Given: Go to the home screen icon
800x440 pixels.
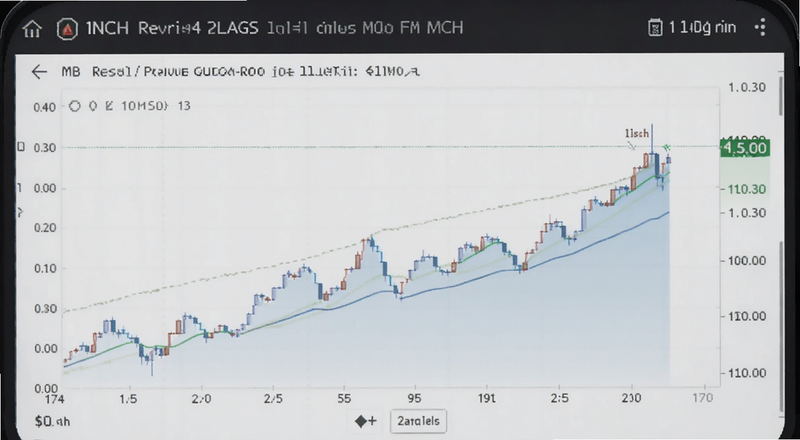Looking at the screenshot, I should click(32, 29).
